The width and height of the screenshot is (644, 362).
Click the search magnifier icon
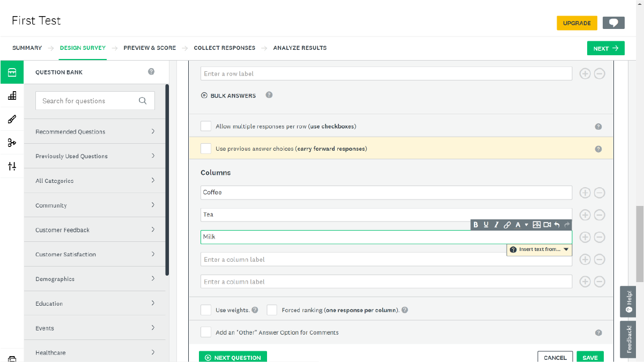coord(143,101)
